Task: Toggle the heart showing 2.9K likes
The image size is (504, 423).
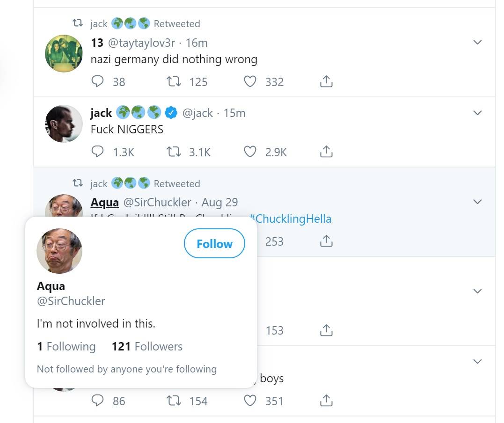Action: click(x=250, y=152)
